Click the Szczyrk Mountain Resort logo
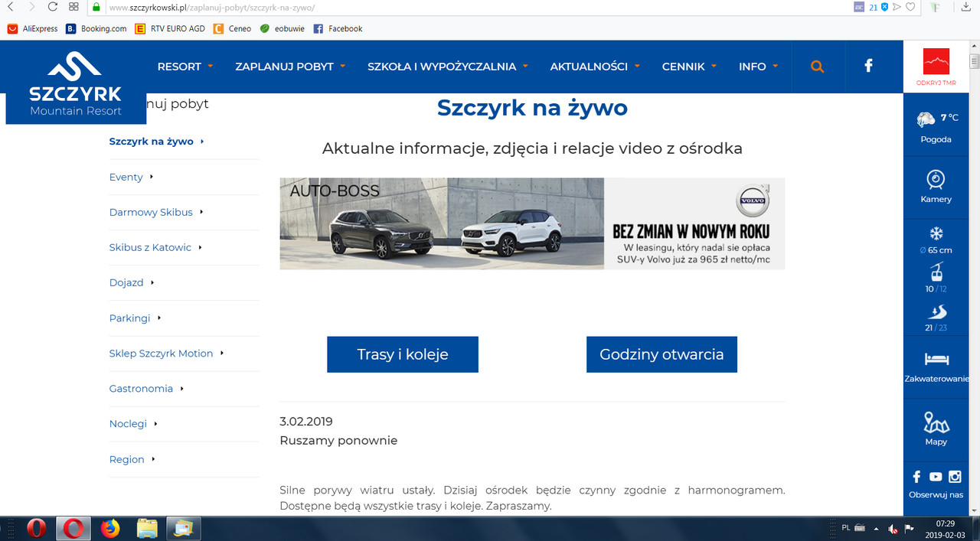 pyautogui.click(x=76, y=83)
